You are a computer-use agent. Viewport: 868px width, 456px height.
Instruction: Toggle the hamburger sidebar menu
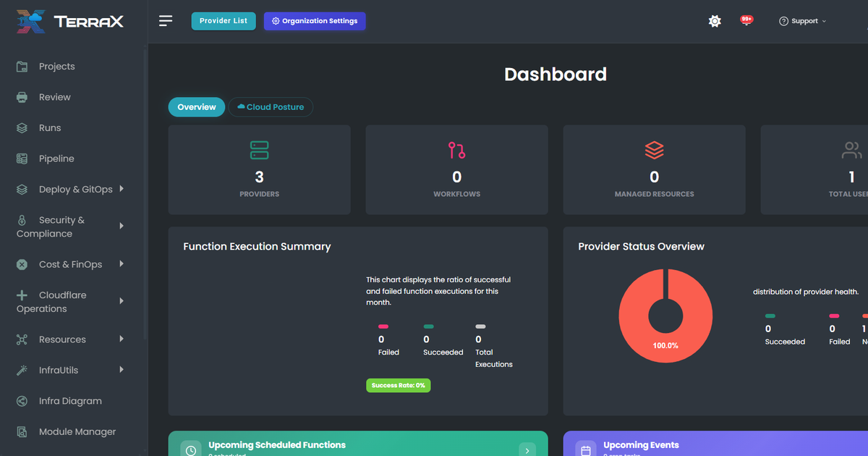pyautogui.click(x=166, y=21)
